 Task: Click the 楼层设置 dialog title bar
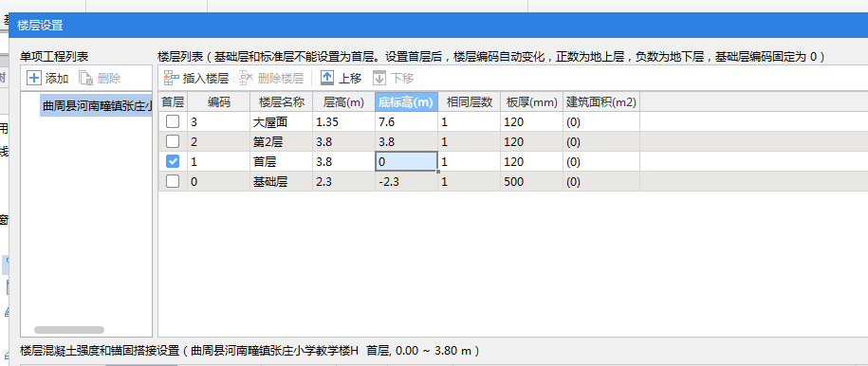pyautogui.click(x=438, y=26)
